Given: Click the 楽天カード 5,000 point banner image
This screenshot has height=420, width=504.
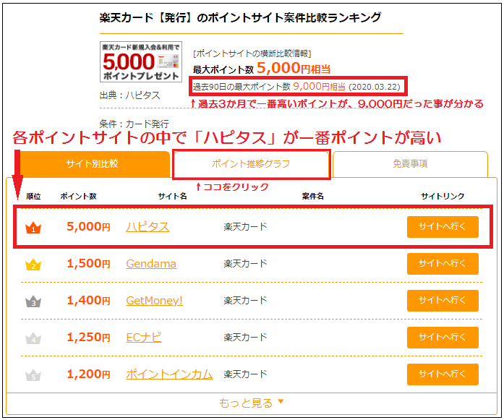Looking at the screenshot, I should click(x=141, y=61).
